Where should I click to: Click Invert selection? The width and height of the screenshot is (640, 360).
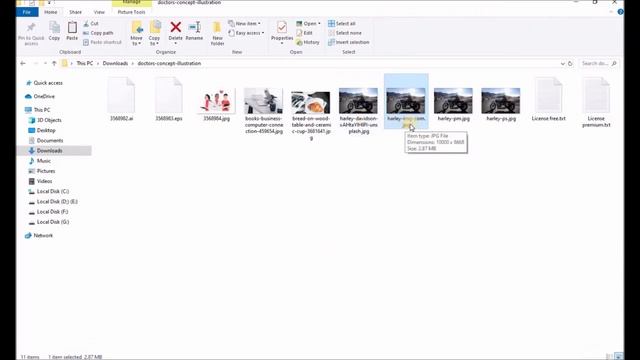coord(349,42)
